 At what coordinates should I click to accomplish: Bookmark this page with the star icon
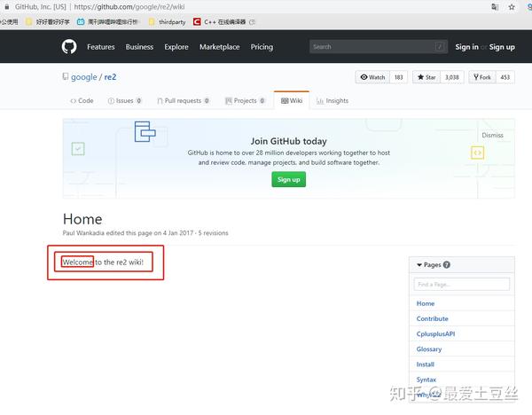(x=512, y=7)
